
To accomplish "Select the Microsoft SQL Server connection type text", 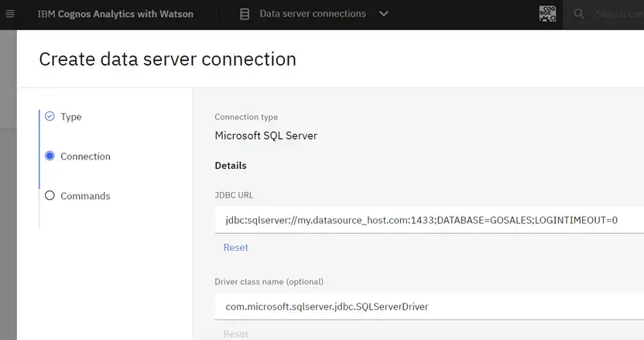I will click(266, 136).
